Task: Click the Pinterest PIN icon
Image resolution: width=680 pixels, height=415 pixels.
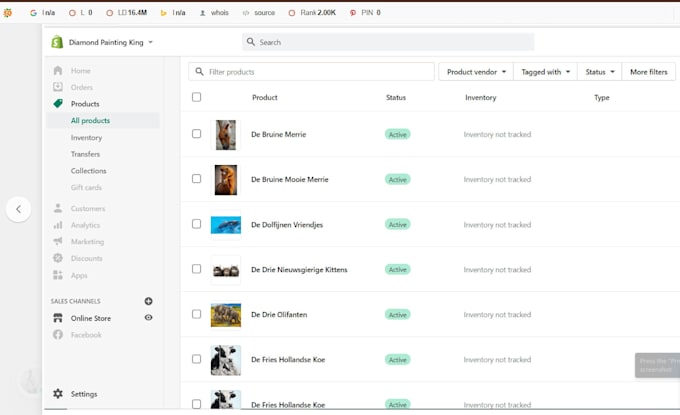Action: click(353, 13)
